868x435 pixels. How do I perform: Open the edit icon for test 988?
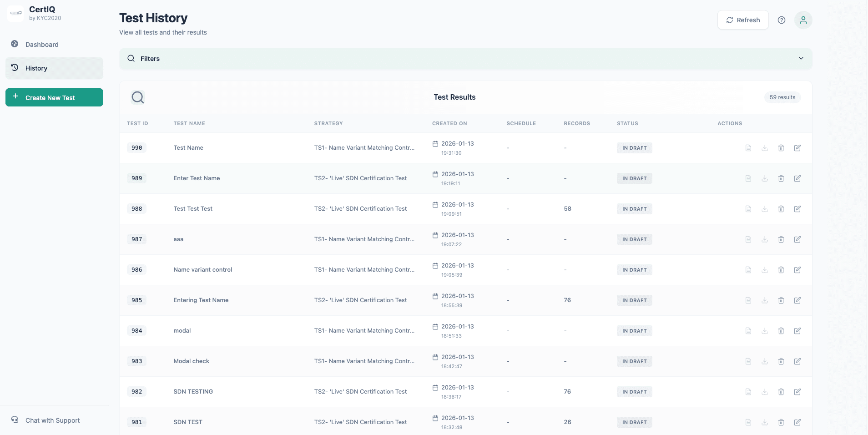click(x=797, y=209)
